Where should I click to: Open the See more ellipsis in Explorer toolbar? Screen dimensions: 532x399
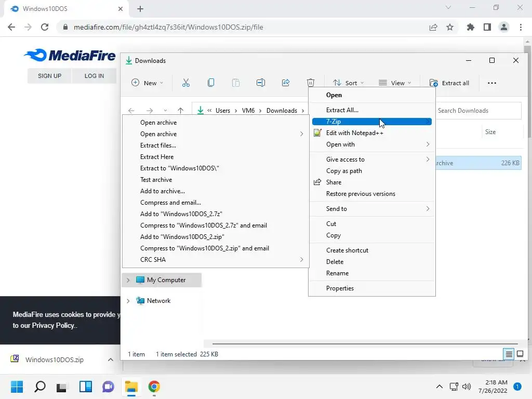point(491,83)
